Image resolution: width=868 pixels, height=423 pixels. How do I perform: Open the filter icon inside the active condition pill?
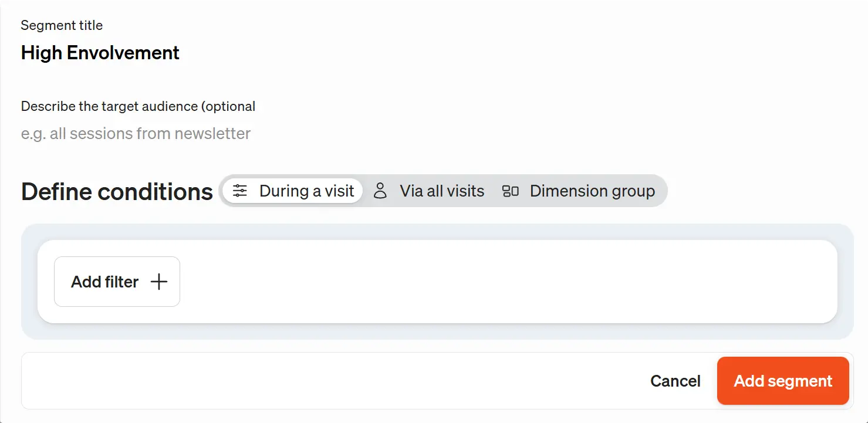point(239,190)
